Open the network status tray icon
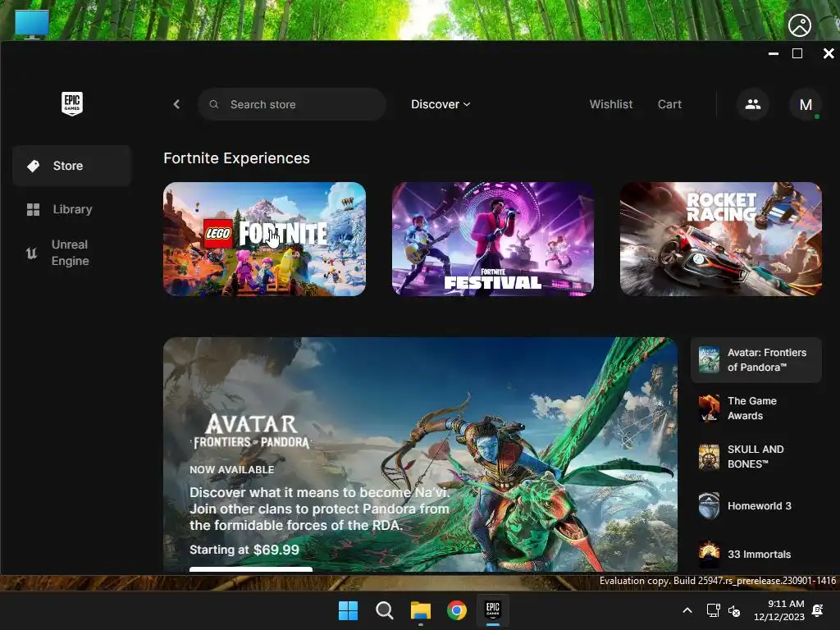Screen dimensions: 840x630 pyautogui.click(x=713, y=610)
